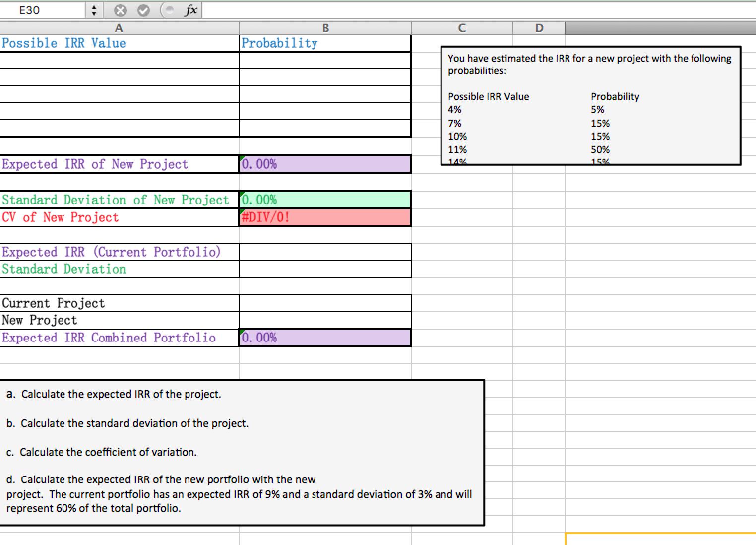756x545 pixels.
Task: Select column D header
Action: (539, 28)
